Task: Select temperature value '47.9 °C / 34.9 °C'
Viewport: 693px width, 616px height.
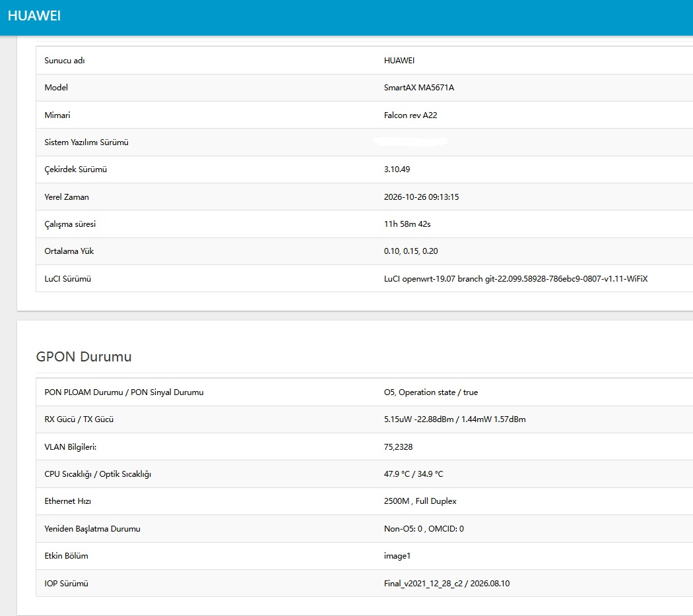Action: [x=413, y=474]
